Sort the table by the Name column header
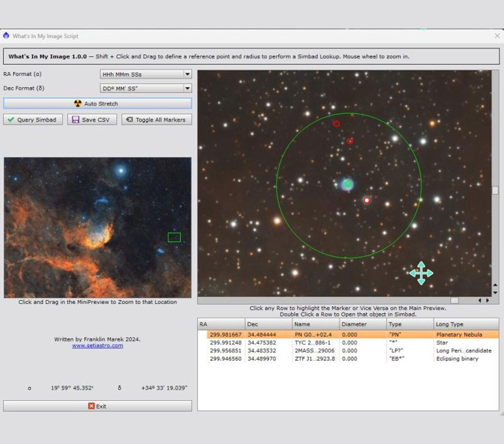 tap(296, 324)
